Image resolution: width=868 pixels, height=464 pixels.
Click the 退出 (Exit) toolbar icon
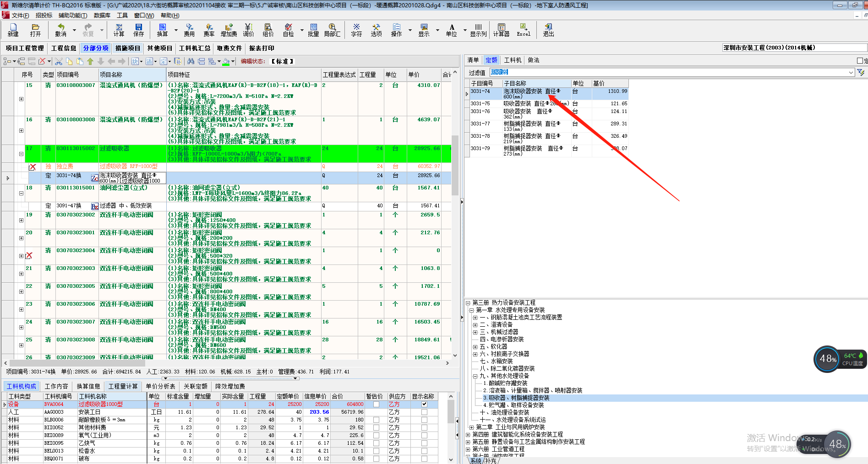[548, 30]
